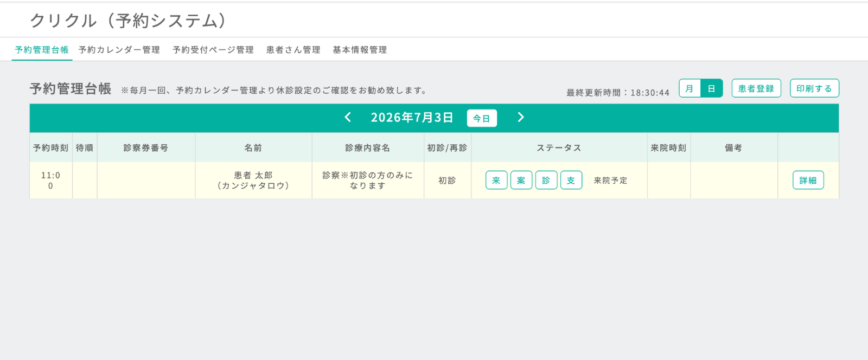
Task: Click the 初診/再診 column header
Action: tap(448, 147)
